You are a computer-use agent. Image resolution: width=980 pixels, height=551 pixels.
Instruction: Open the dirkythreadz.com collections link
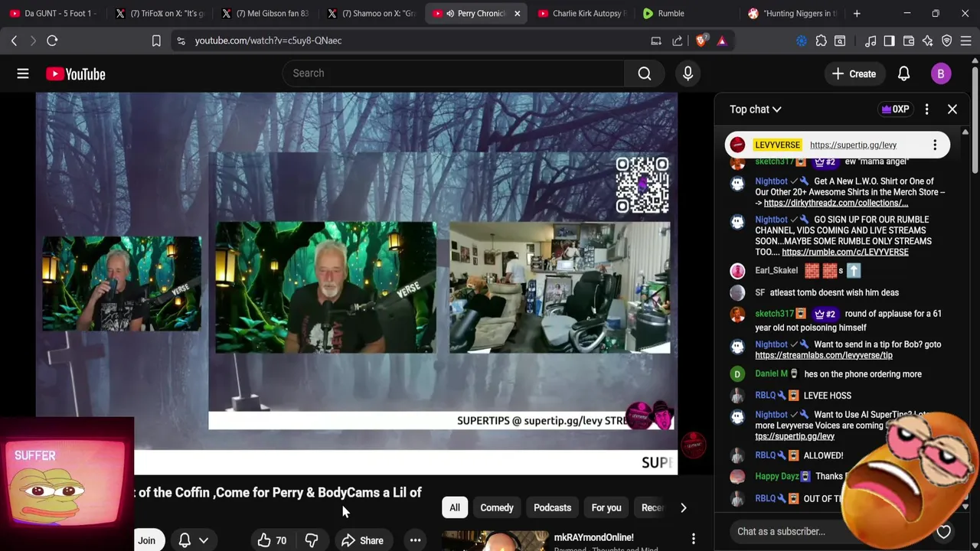[x=836, y=203]
